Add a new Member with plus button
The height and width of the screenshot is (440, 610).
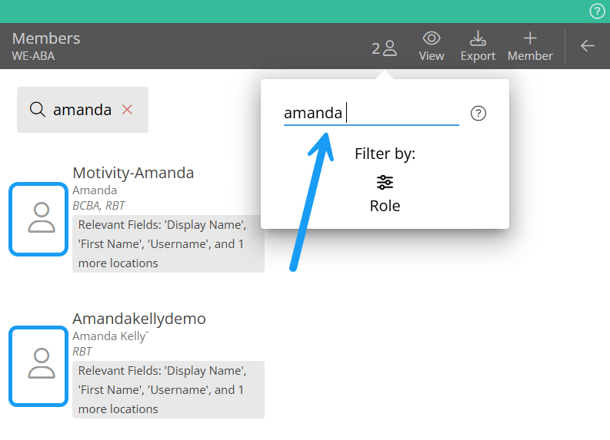[530, 45]
